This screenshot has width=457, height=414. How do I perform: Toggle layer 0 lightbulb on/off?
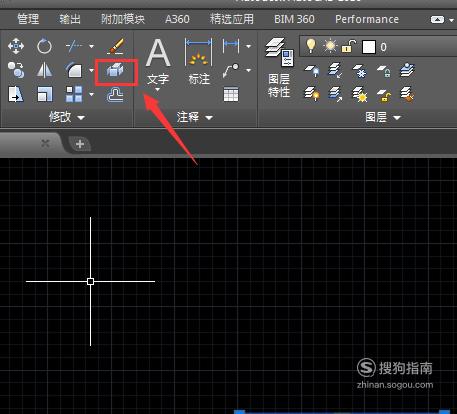coord(311,46)
